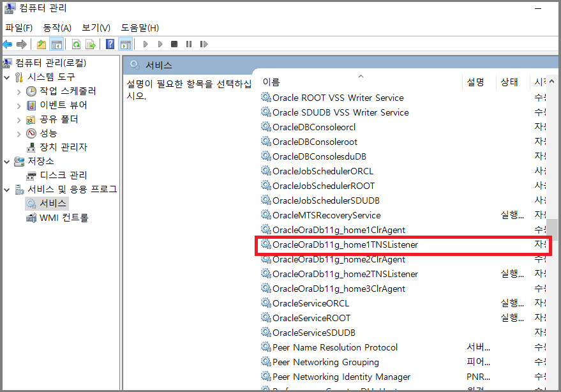Screen dimensions: 561x392
Task: Click the Refresh toolbar icon
Action: tap(76, 45)
